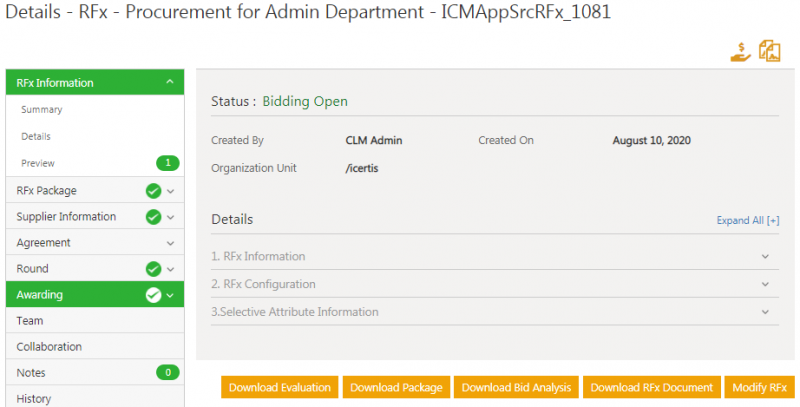This screenshot has width=800, height=407.
Task: Click the Download Evaluation button
Action: (x=280, y=388)
